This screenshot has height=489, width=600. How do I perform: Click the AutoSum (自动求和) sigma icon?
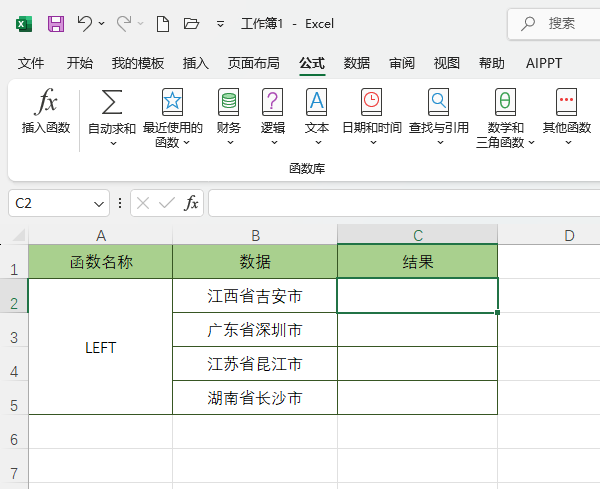click(x=112, y=102)
